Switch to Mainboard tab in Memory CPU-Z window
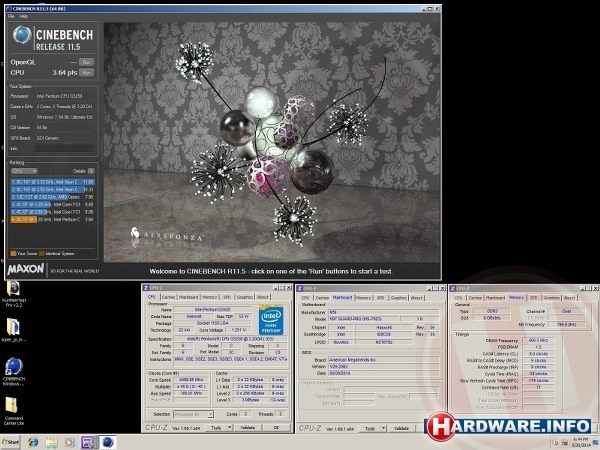This screenshot has height=450, width=600. pyautogui.click(x=496, y=297)
